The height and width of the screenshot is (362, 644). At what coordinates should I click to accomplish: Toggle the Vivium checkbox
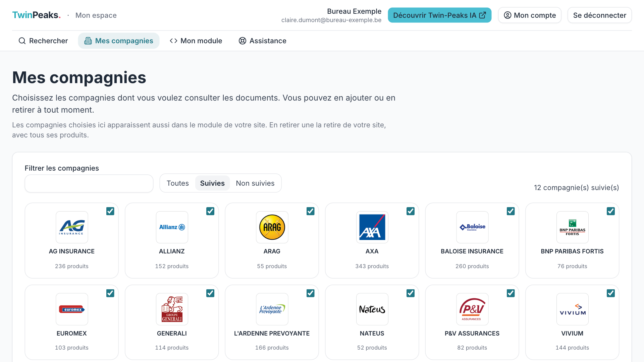tap(611, 293)
